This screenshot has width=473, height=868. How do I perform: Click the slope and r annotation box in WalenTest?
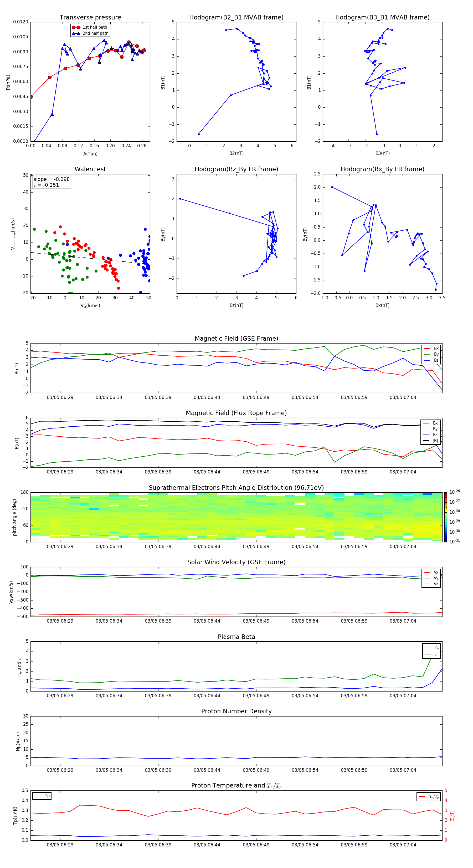click(x=51, y=182)
